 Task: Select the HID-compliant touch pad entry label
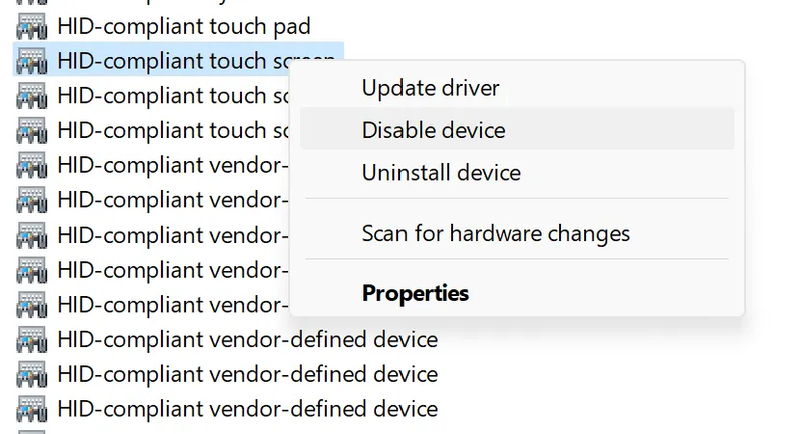(x=184, y=27)
